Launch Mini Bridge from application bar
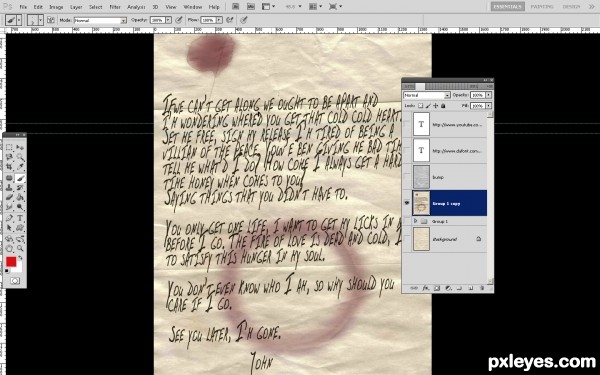The image size is (600, 375). 251,7
